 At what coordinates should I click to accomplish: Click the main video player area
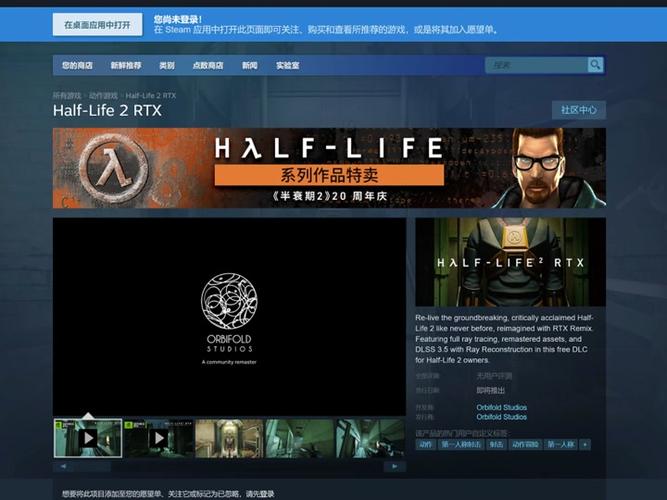coord(229,317)
